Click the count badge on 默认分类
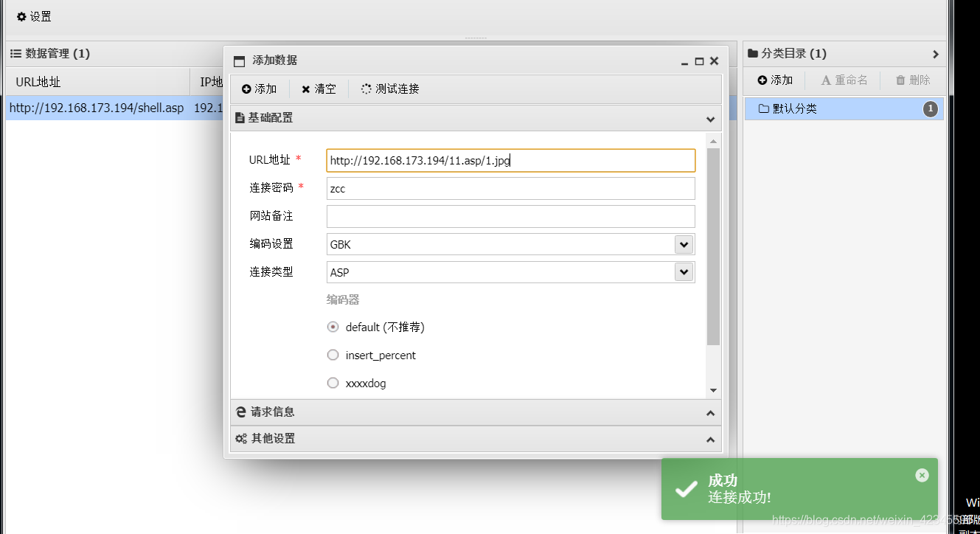980x534 pixels. [931, 109]
